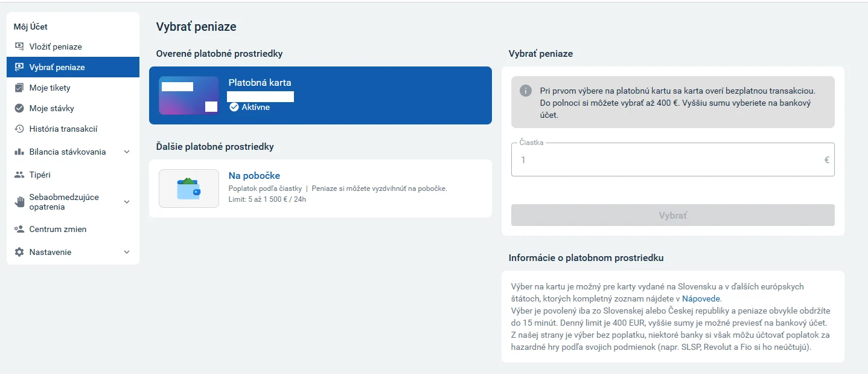Image resolution: width=868 pixels, height=374 pixels.
Task: Click the Tipéri people icon
Action: 19,175
